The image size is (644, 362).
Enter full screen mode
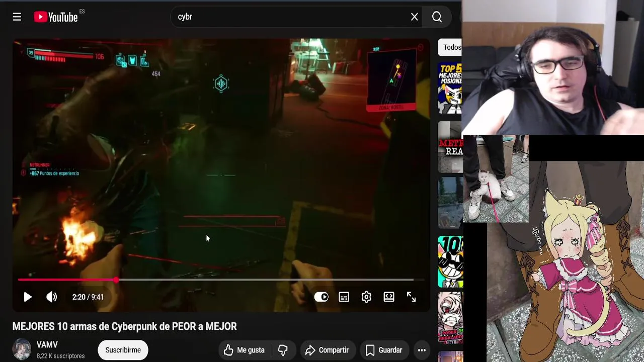(x=411, y=297)
